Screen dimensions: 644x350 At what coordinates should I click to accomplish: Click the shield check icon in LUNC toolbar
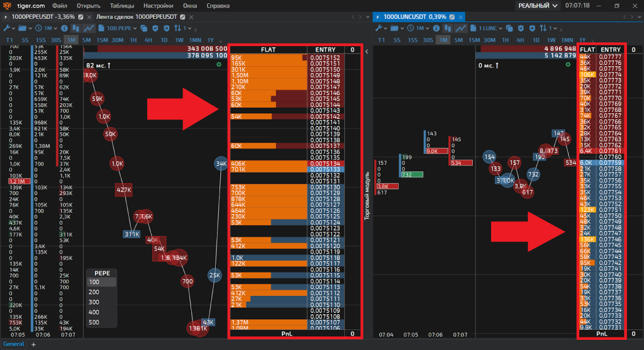(521, 28)
